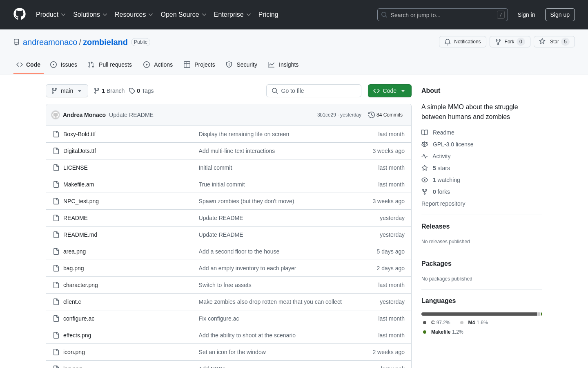Open commit 'Add a second floor to the house'
588x368 pixels.
(239, 251)
